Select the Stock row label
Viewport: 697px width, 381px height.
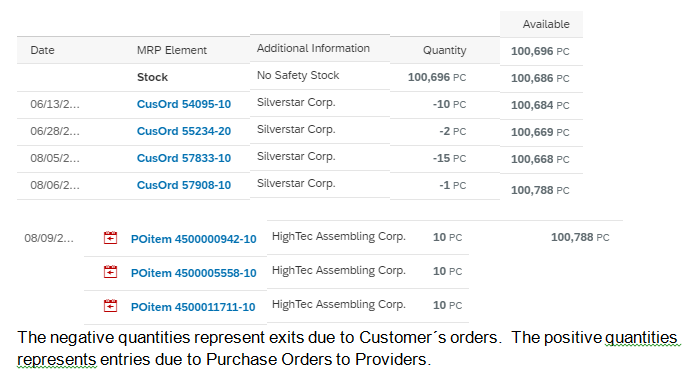click(x=152, y=77)
